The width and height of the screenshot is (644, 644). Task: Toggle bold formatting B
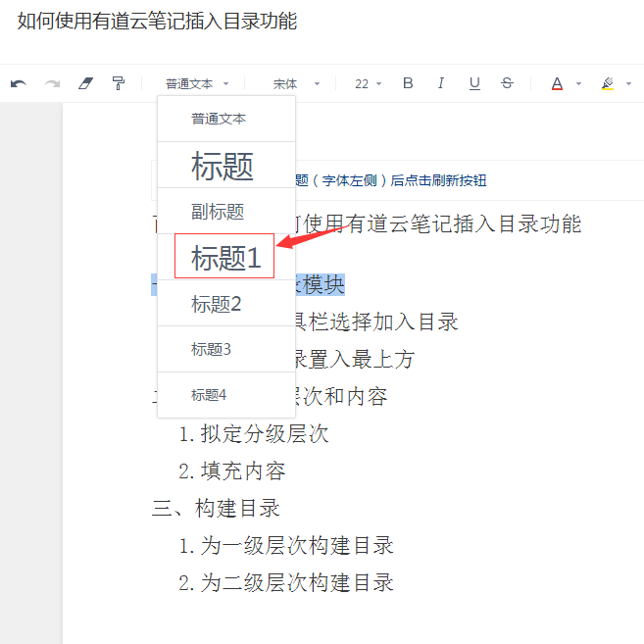[408, 83]
